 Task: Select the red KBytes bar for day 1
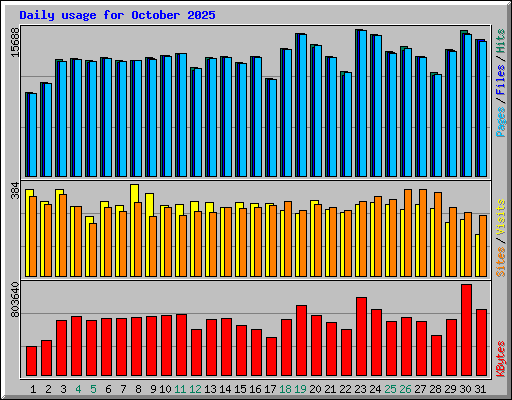tap(31, 361)
